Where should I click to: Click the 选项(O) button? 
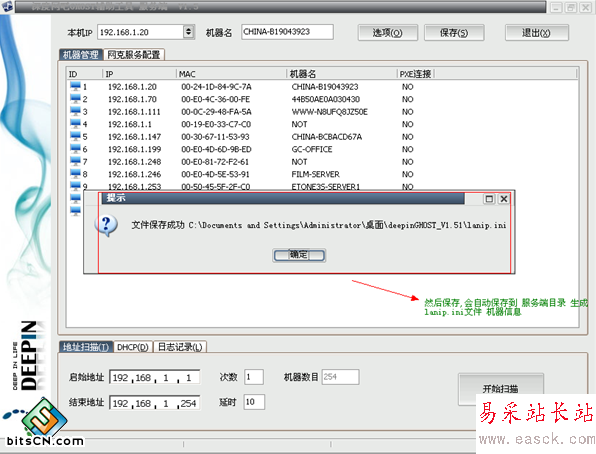tap(387, 33)
